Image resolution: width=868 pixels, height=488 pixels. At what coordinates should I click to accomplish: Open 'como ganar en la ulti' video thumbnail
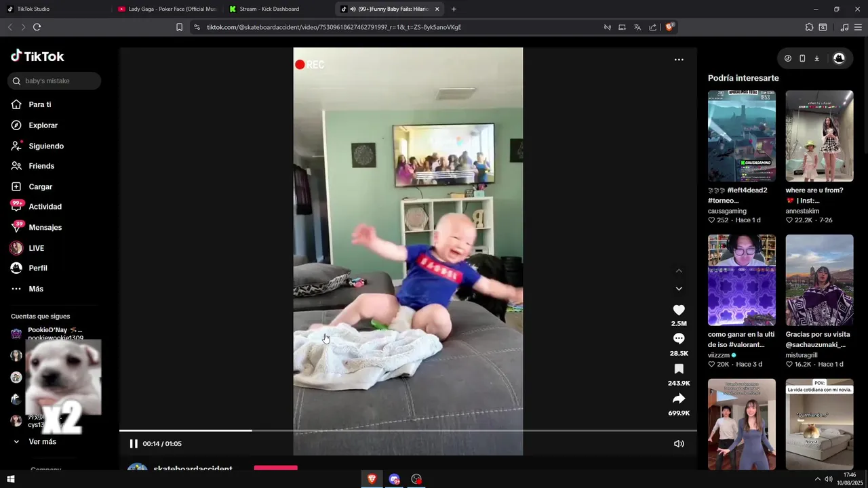[x=742, y=280]
